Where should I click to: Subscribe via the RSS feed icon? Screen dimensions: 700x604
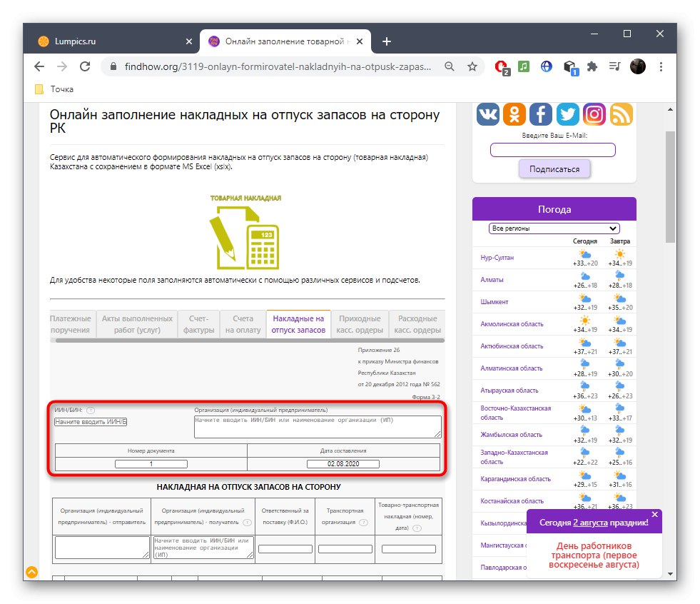pos(620,114)
